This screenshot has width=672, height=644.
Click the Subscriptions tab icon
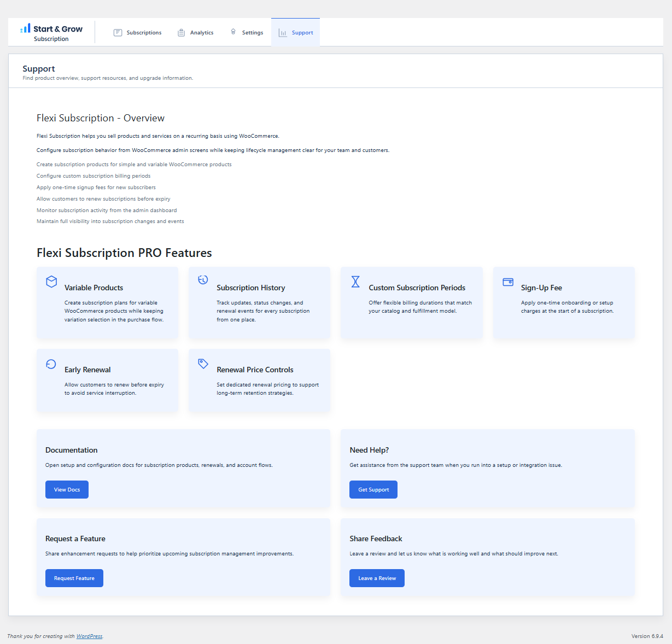point(118,33)
